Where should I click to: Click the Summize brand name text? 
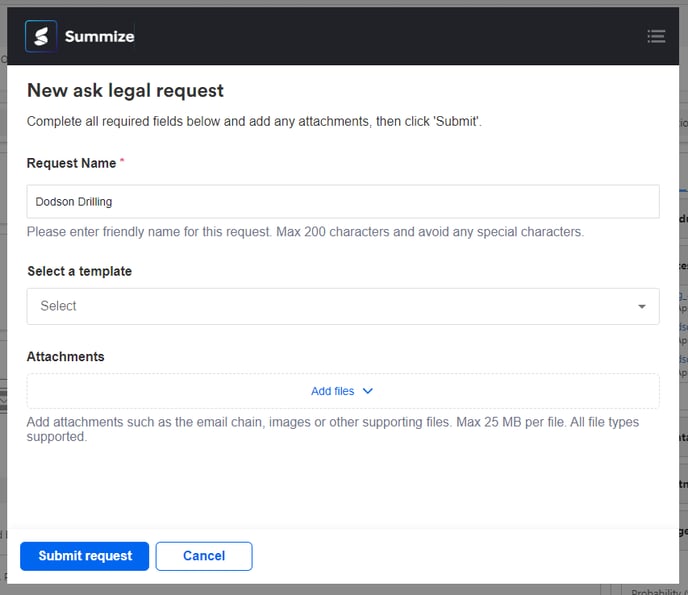pyautogui.click(x=99, y=37)
